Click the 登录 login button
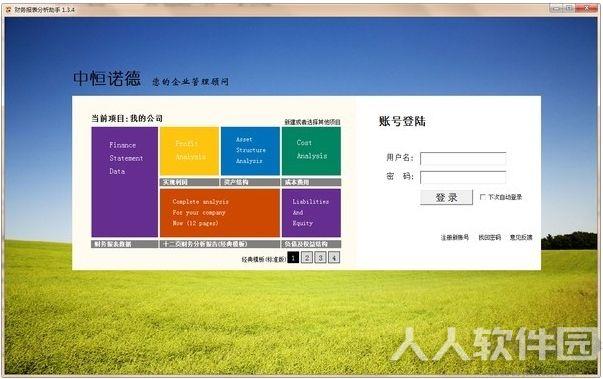This screenshot has width=603, height=379. pos(446,198)
